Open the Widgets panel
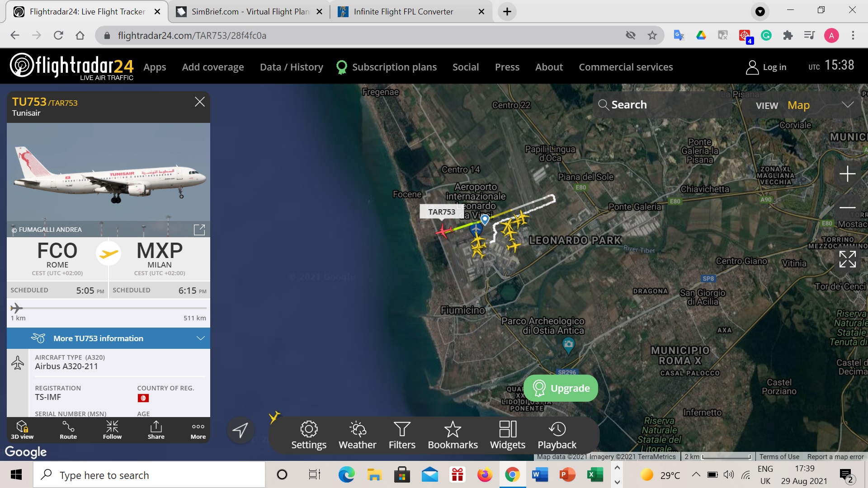868x488 pixels. (507, 435)
